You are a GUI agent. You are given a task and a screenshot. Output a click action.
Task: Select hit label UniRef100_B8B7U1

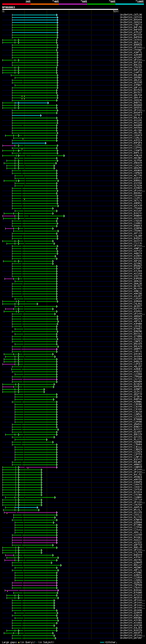click(x=131, y=103)
